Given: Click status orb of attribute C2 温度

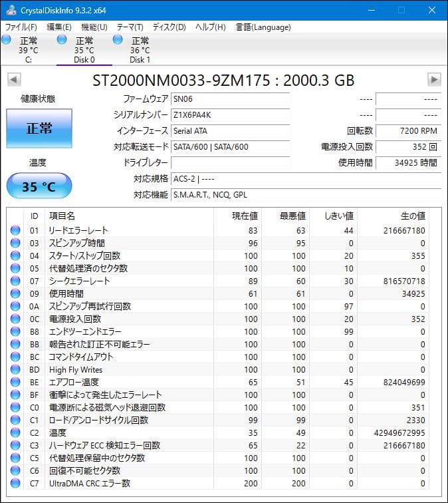Looking at the screenshot, I should coord(15,432).
